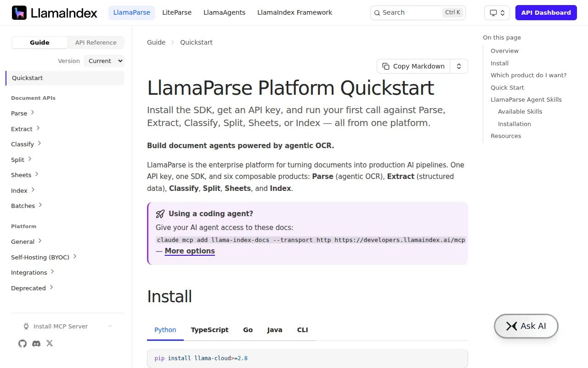Click 'Build document agents powered by agentic OCR.'
The width and height of the screenshot is (588, 368).
(x=241, y=146)
